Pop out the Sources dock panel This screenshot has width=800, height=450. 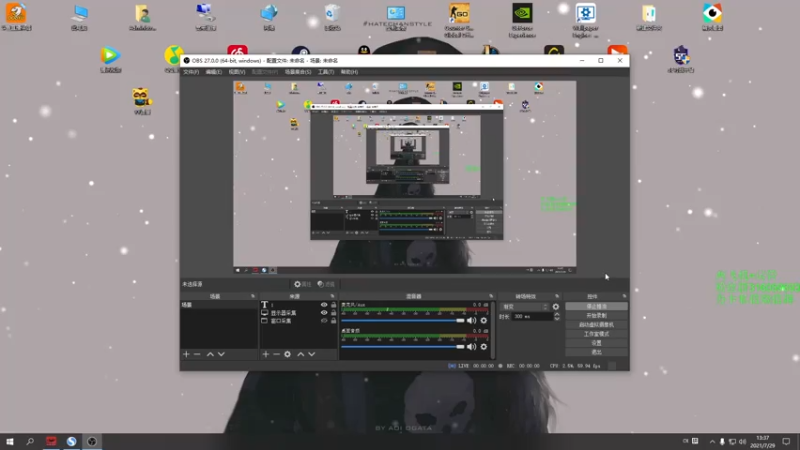coord(332,296)
